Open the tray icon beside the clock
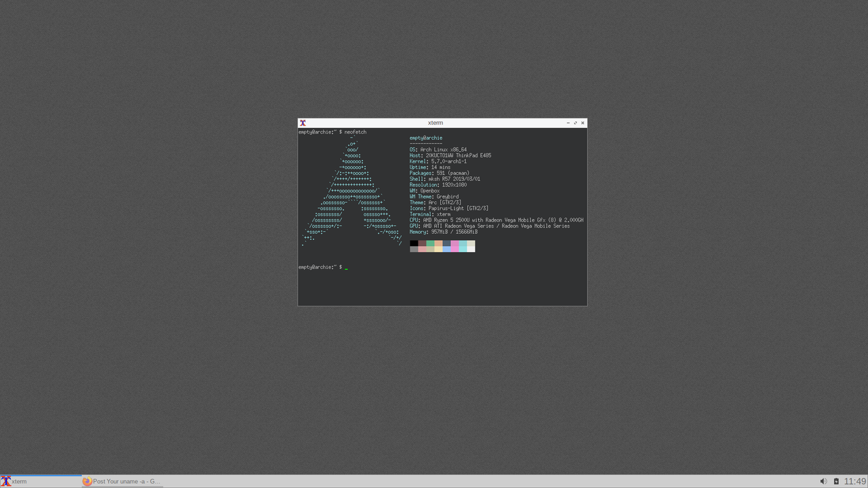The image size is (868, 488). (836, 481)
